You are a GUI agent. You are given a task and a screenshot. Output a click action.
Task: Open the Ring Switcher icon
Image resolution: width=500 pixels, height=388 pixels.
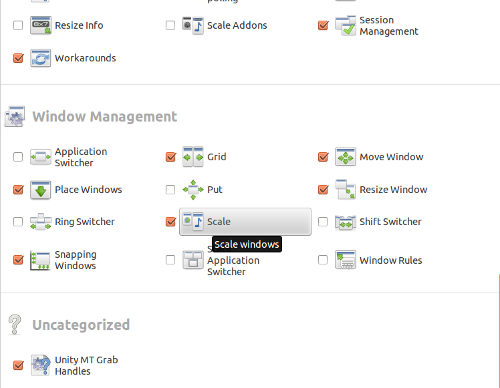(41, 222)
